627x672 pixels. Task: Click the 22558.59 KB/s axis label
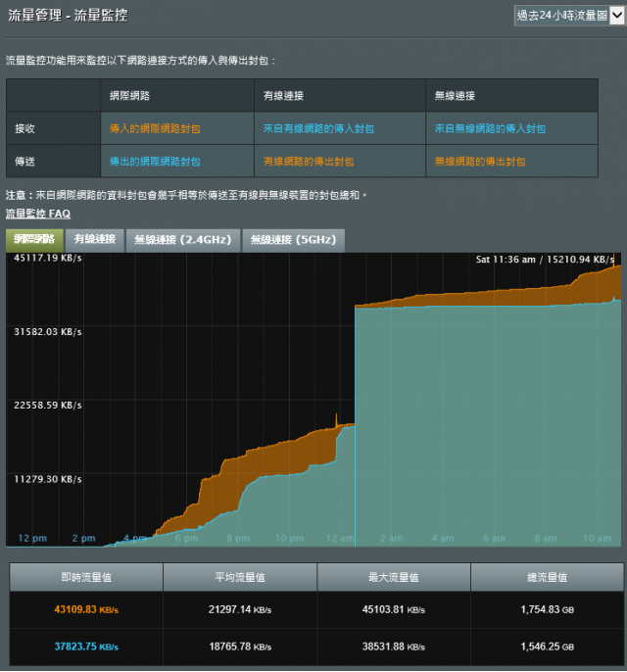coord(48,406)
